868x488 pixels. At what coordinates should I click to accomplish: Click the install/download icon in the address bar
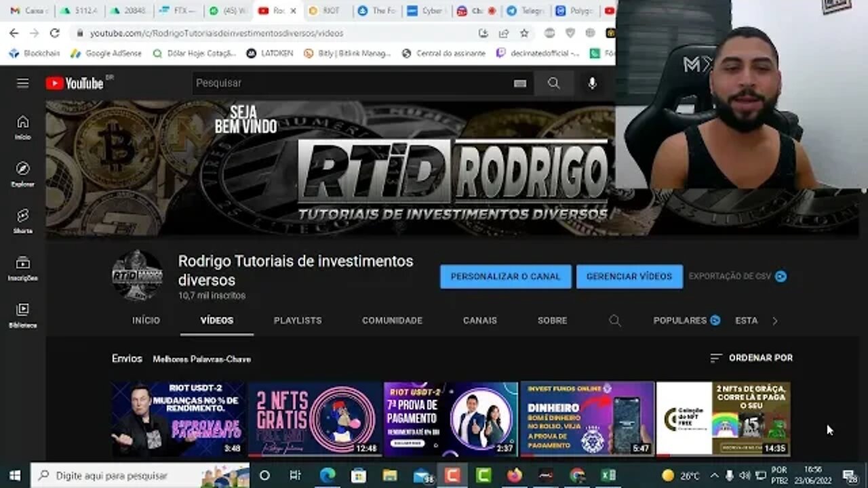click(x=483, y=33)
